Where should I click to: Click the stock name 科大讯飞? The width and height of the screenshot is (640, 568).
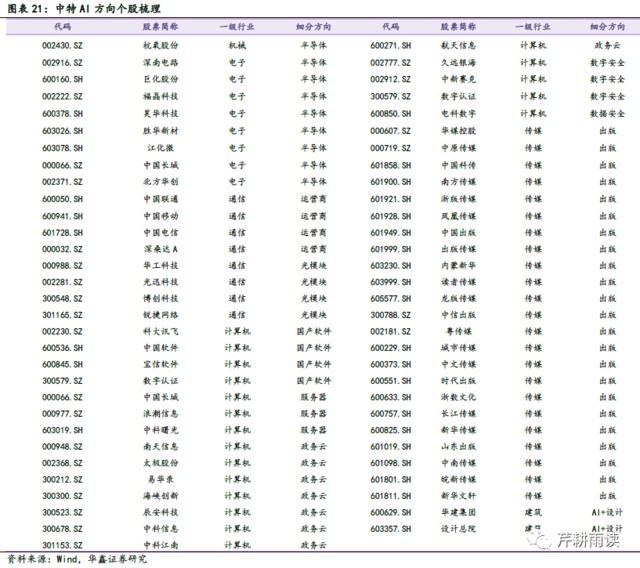coord(161,332)
